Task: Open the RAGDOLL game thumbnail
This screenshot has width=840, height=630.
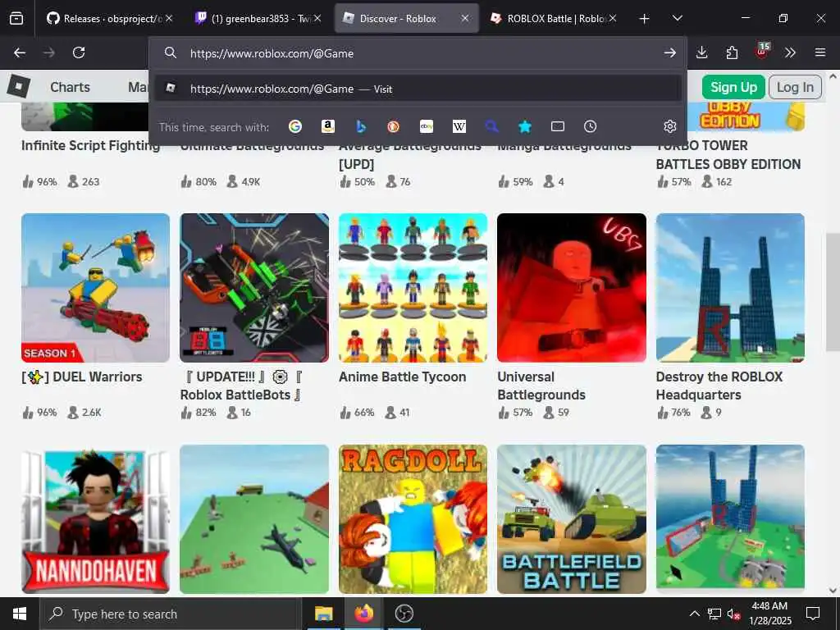Action: 413,519
